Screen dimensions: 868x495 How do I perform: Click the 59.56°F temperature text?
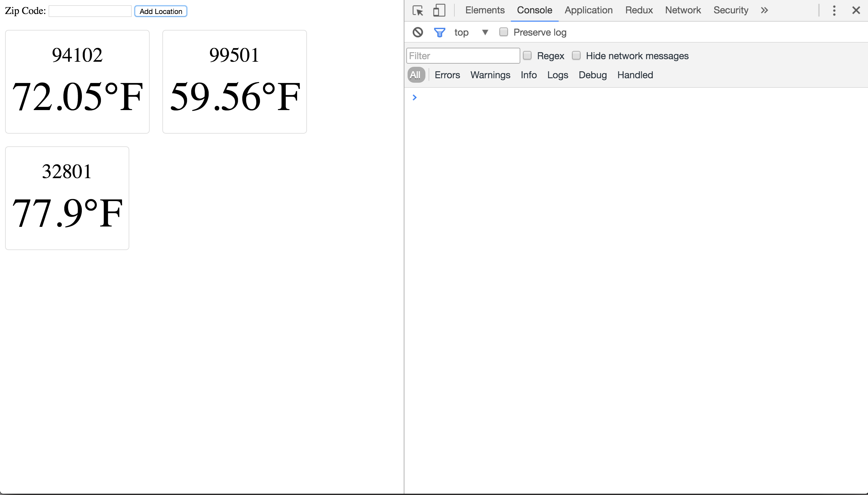(x=235, y=97)
